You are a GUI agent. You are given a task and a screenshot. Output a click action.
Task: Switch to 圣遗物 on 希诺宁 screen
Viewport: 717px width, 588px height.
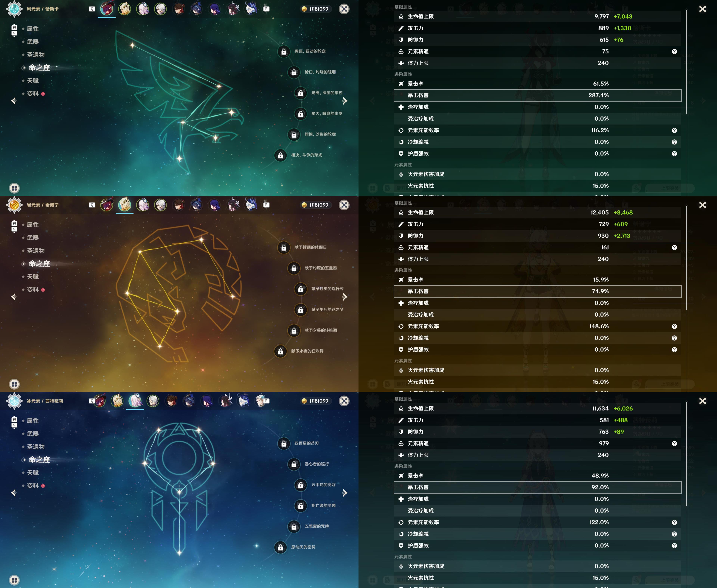tap(36, 251)
